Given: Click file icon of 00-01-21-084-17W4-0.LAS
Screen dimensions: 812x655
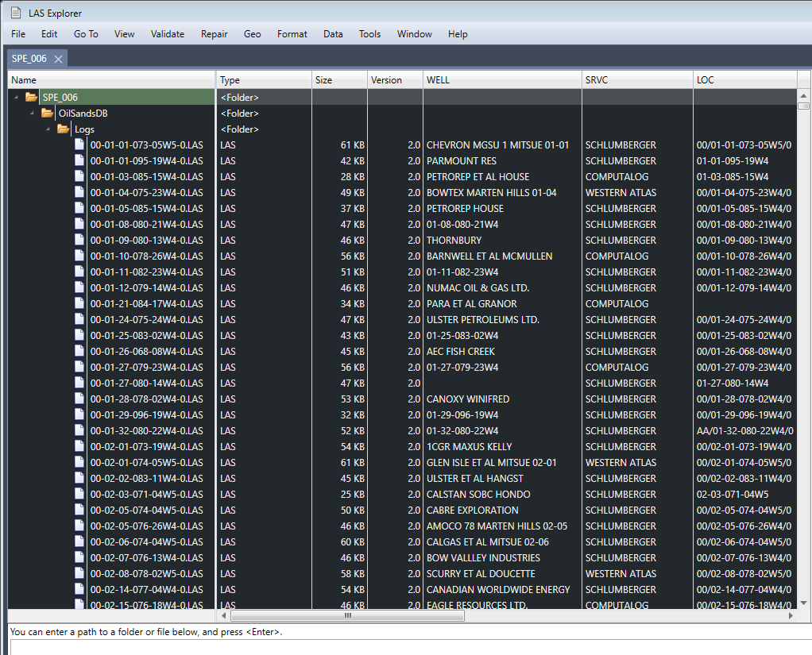Looking at the screenshot, I should point(79,303).
